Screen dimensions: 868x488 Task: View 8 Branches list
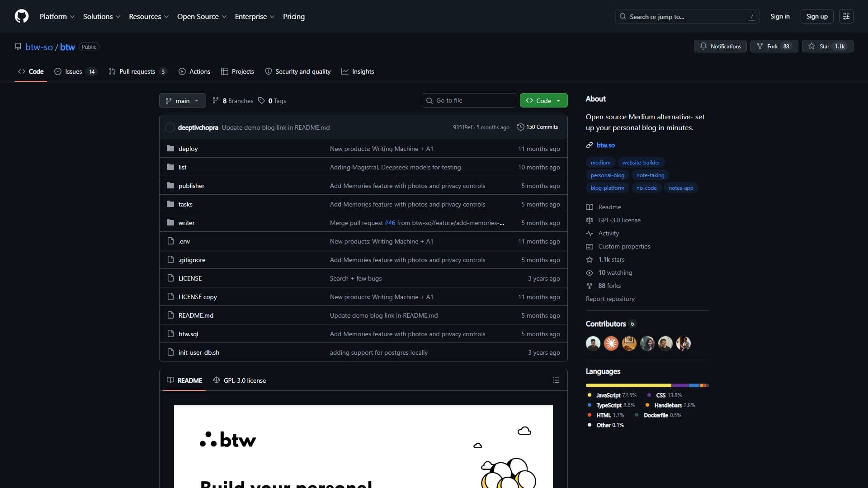pos(233,101)
